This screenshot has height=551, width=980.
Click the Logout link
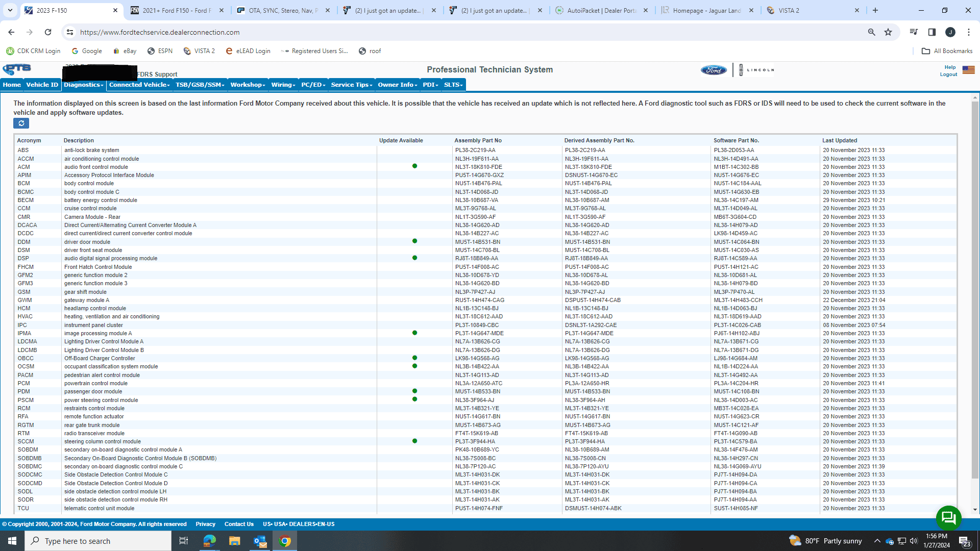tap(948, 74)
